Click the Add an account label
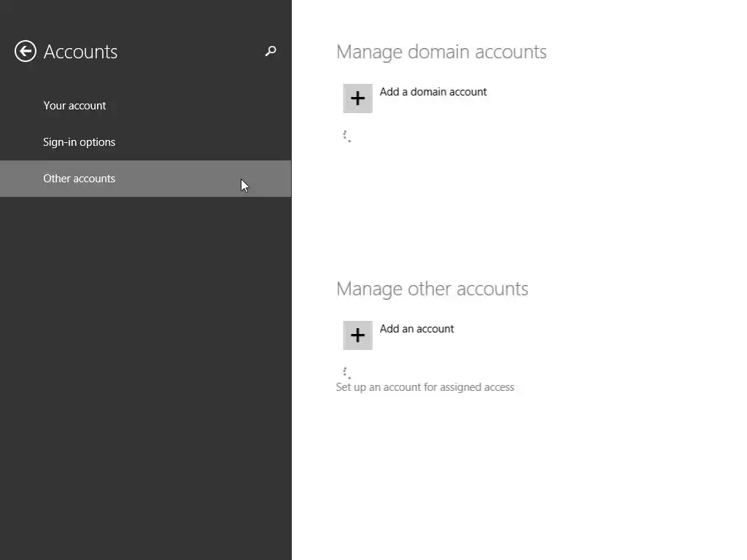Viewport: 747px width, 560px height. pos(417,329)
